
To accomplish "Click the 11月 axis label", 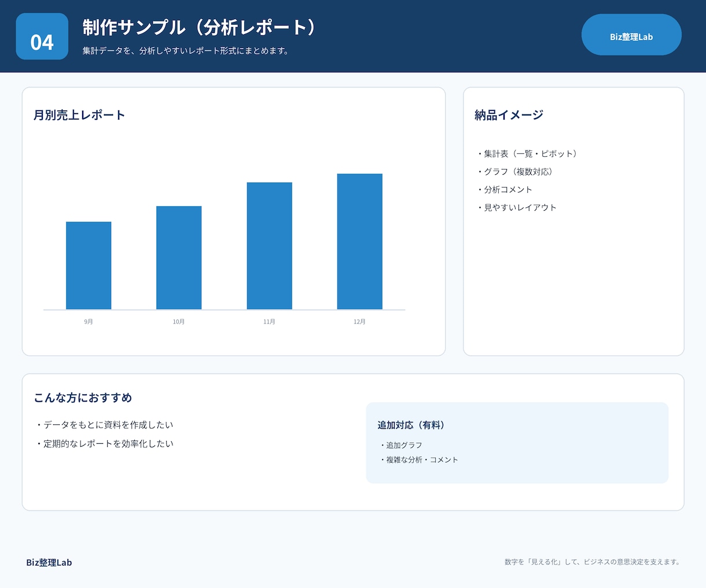I will click(x=270, y=322).
